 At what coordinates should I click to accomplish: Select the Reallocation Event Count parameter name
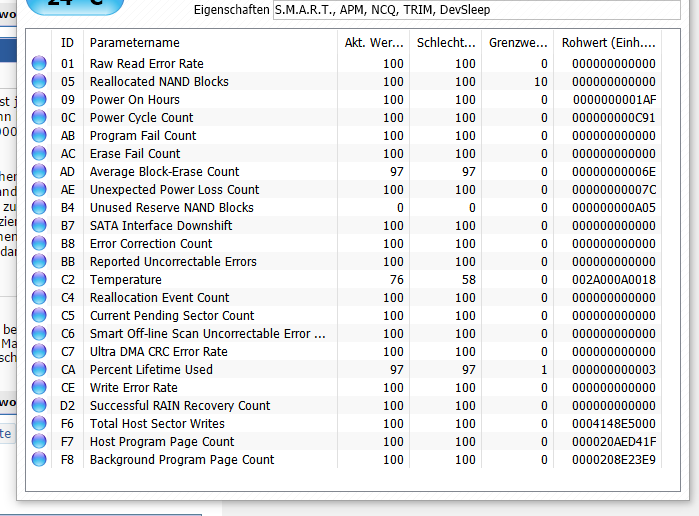(160, 297)
